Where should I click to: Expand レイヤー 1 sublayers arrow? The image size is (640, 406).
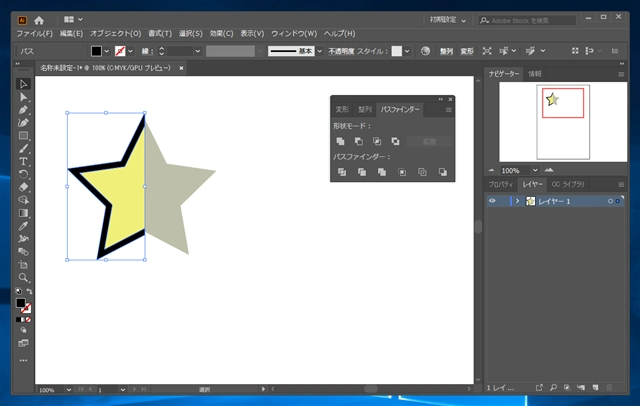(x=517, y=201)
